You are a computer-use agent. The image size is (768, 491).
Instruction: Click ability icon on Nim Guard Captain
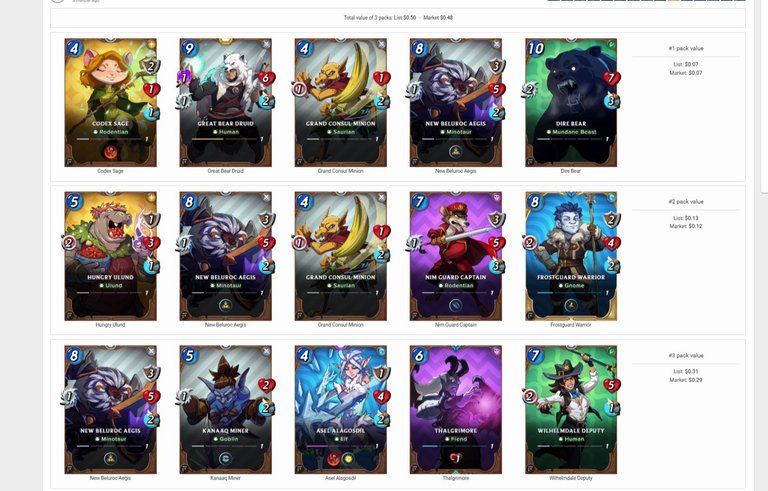coord(456,305)
